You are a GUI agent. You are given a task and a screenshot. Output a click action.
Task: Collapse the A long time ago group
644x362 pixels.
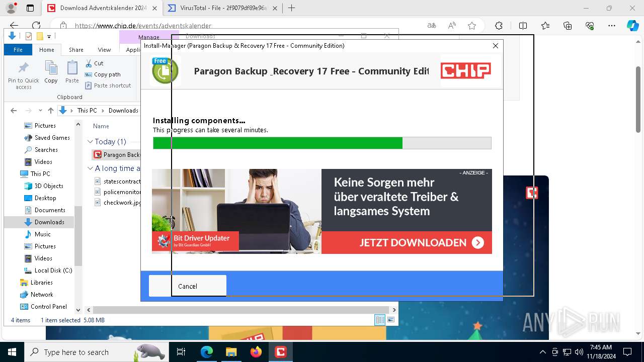(x=90, y=168)
